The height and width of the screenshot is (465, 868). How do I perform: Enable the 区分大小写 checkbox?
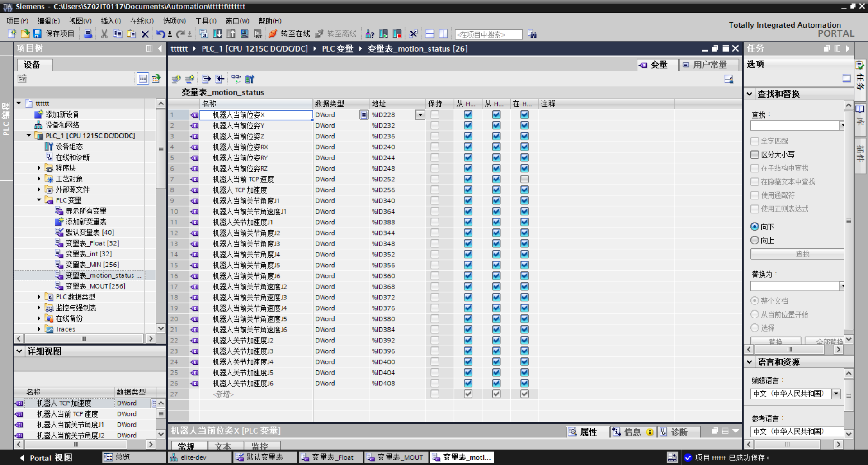[x=755, y=155]
